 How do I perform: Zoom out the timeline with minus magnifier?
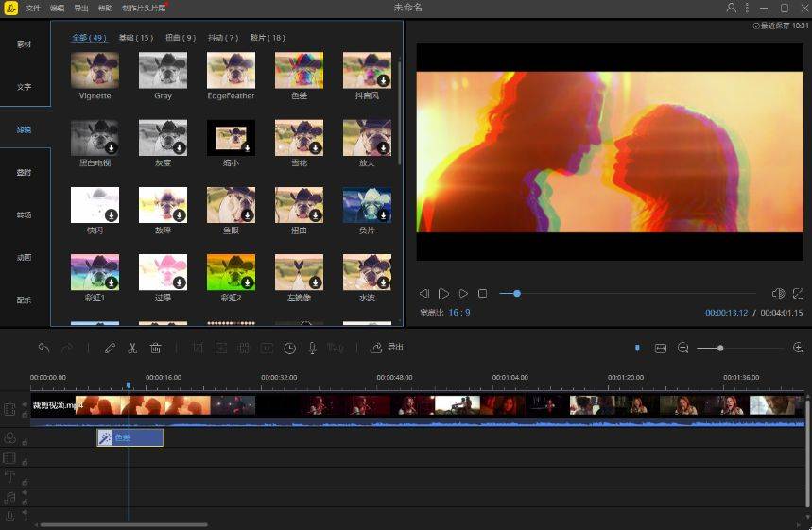pos(683,348)
